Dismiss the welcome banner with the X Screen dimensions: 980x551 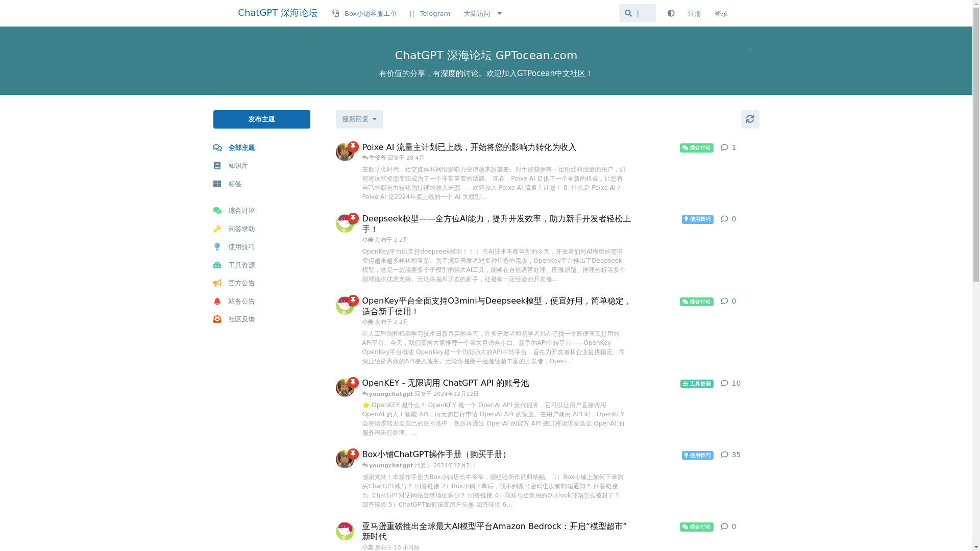click(x=750, y=51)
